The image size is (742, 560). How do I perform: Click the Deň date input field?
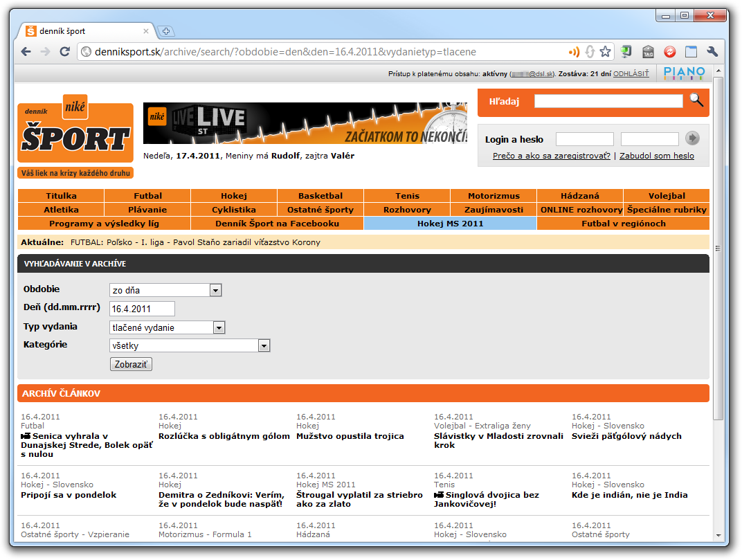(142, 309)
